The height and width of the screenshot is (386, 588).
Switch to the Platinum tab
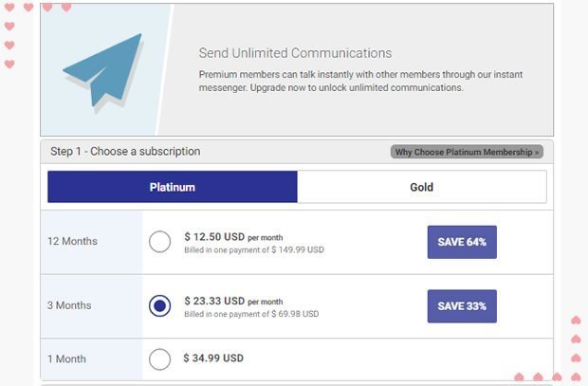(173, 187)
